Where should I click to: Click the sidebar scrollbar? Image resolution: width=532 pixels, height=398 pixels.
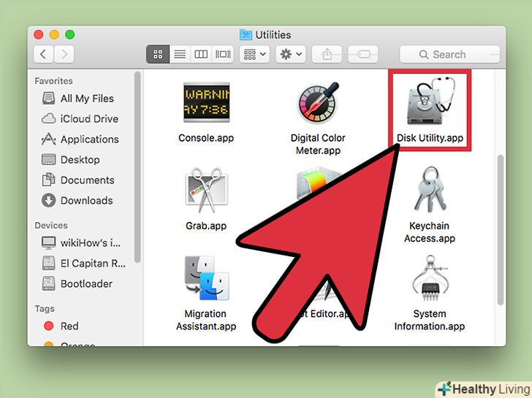coord(137,167)
